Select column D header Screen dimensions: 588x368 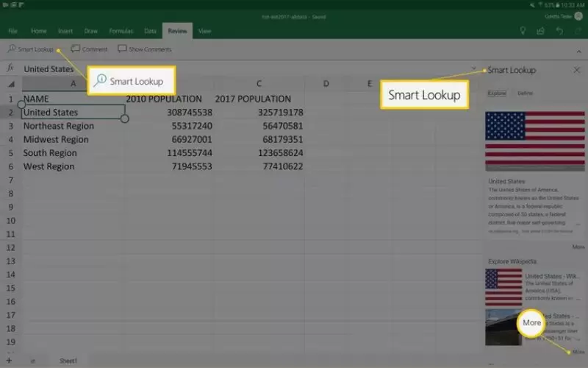point(326,84)
